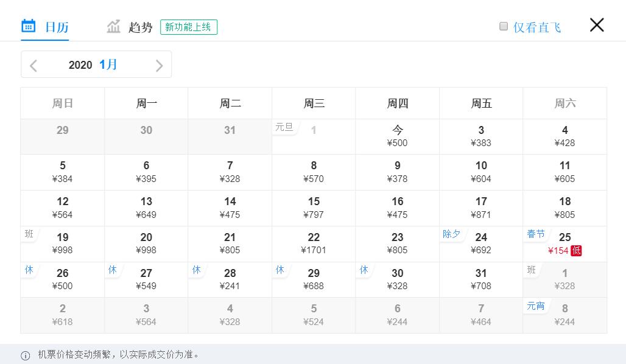
Task: Click the 新功能上线 badge
Action: [x=188, y=27]
